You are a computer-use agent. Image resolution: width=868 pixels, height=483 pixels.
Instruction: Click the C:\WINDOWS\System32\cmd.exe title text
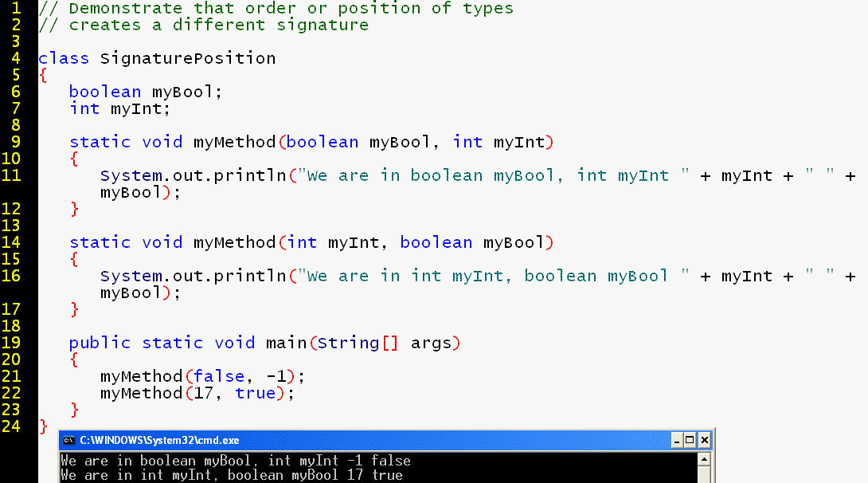coord(159,440)
